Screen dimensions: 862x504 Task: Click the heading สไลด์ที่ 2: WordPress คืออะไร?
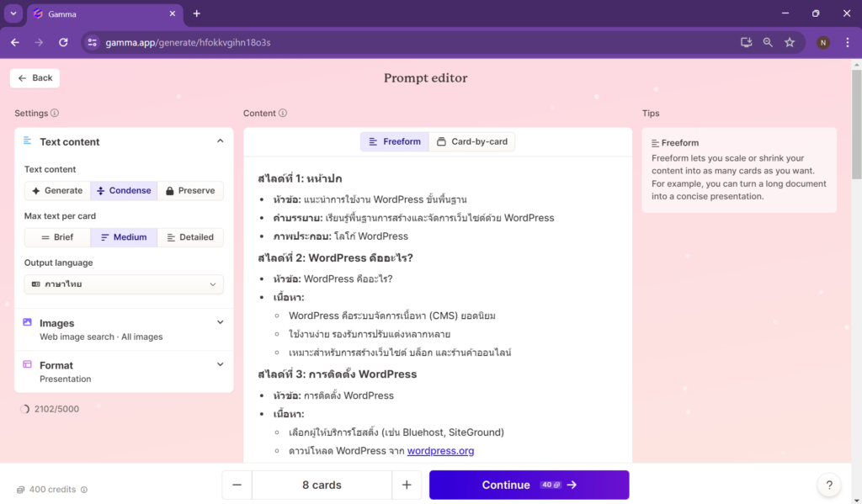335,257
